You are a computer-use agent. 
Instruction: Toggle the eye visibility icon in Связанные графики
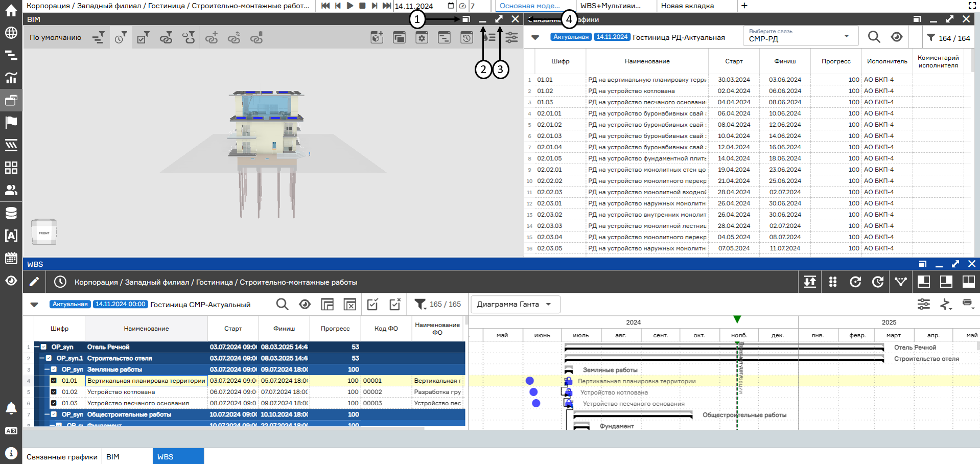(896, 37)
